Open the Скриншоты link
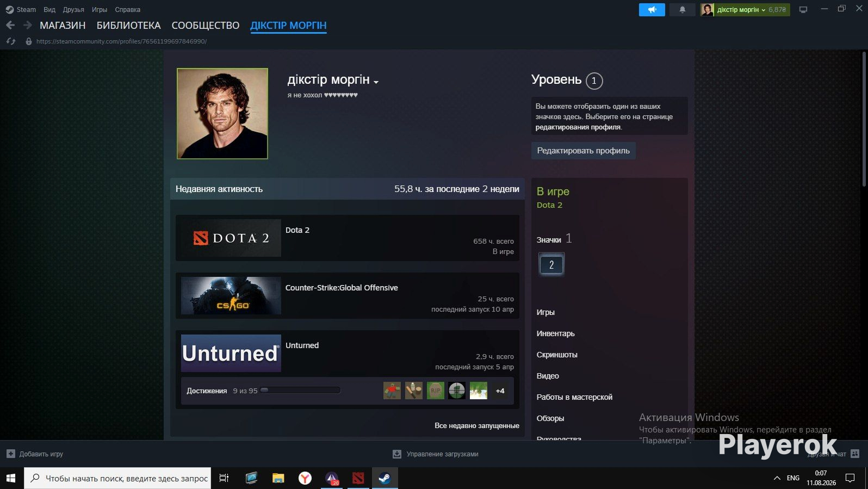Image resolution: width=868 pixels, height=489 pixels. 557,355
